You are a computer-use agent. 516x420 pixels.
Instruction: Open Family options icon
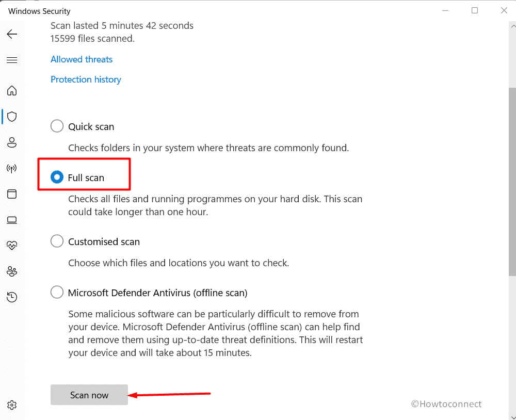coord(12,271)
